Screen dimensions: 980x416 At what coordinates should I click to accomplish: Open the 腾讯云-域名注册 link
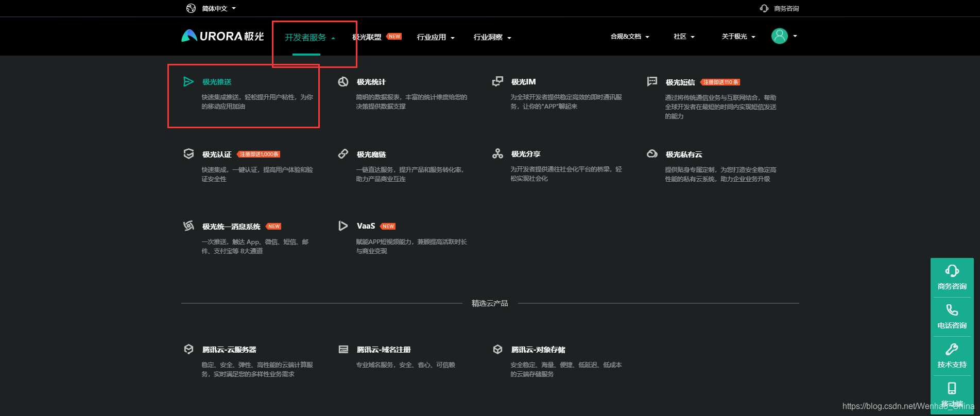(x=384, y=350)
